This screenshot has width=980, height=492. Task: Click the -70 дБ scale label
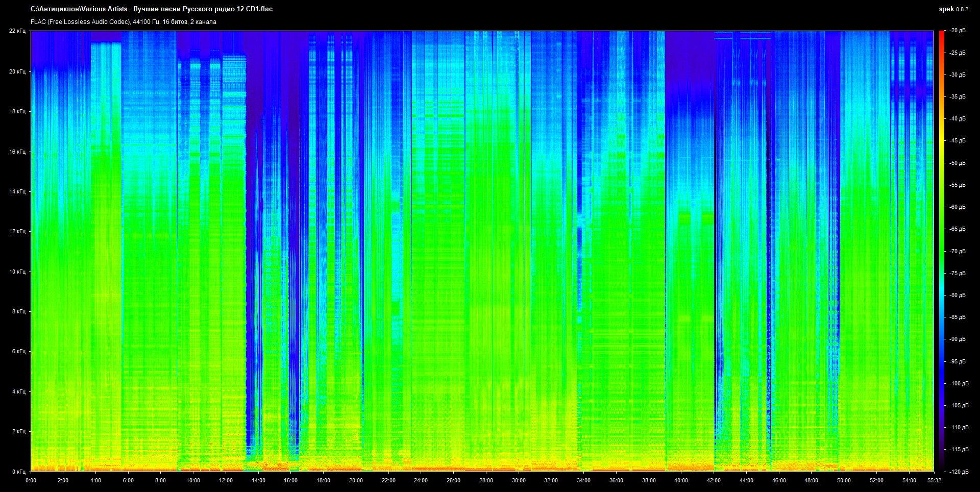click(x=958, y=251)
